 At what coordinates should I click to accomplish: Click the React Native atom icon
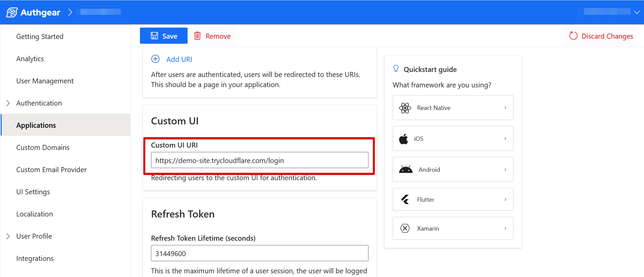pyautogui.click(x=405, y=108)
